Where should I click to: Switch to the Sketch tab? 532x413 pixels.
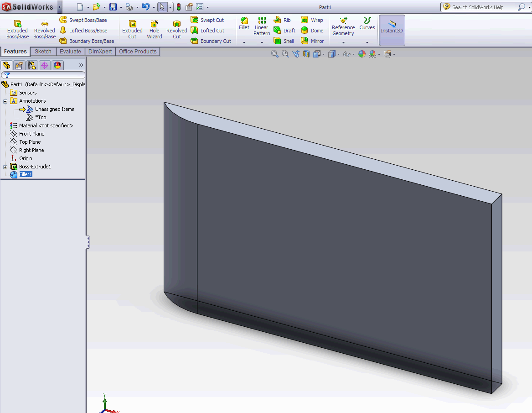pyautogui.click(x=43, y=52)
